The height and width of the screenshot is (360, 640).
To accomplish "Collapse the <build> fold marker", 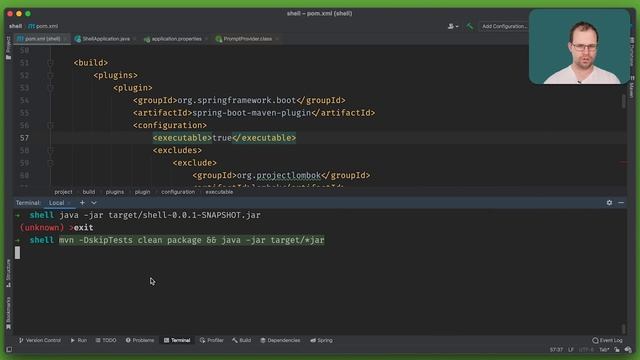I will pyautogui.click(x=50, y=63).
